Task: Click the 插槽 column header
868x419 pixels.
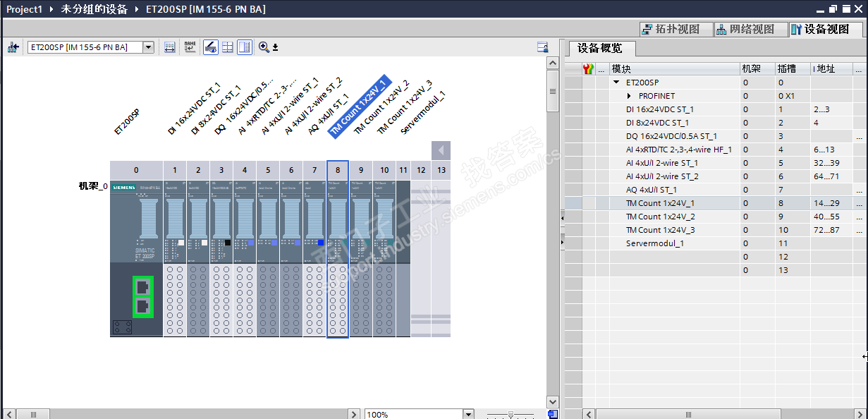Action: point(793,69)
